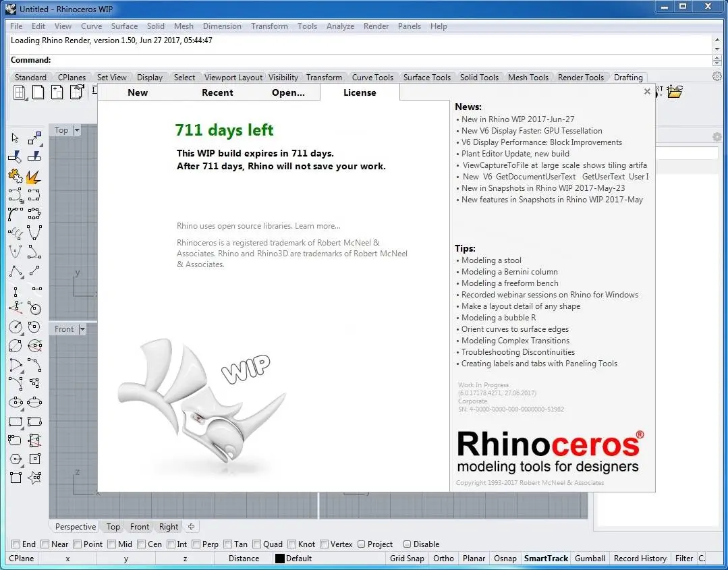Click the command history scroll up arrow

[717, 39]
